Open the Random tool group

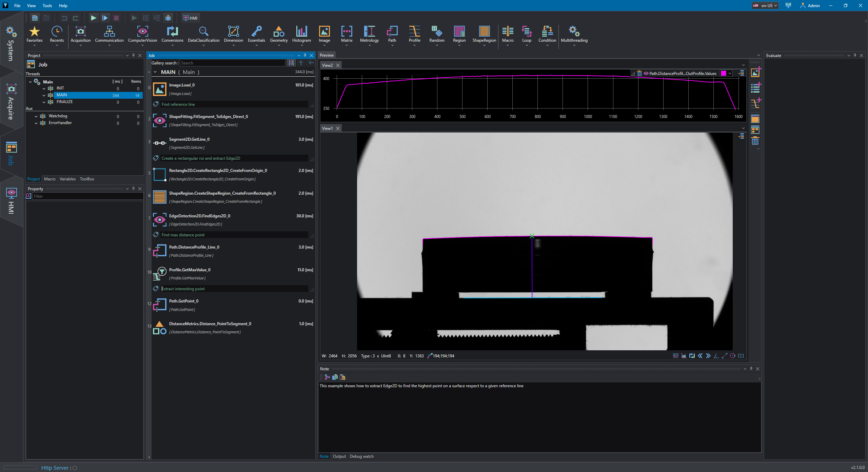(437, 35)
